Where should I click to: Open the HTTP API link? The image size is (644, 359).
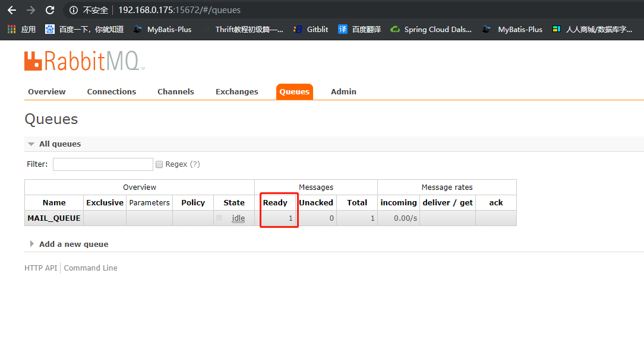pos(40,268)
